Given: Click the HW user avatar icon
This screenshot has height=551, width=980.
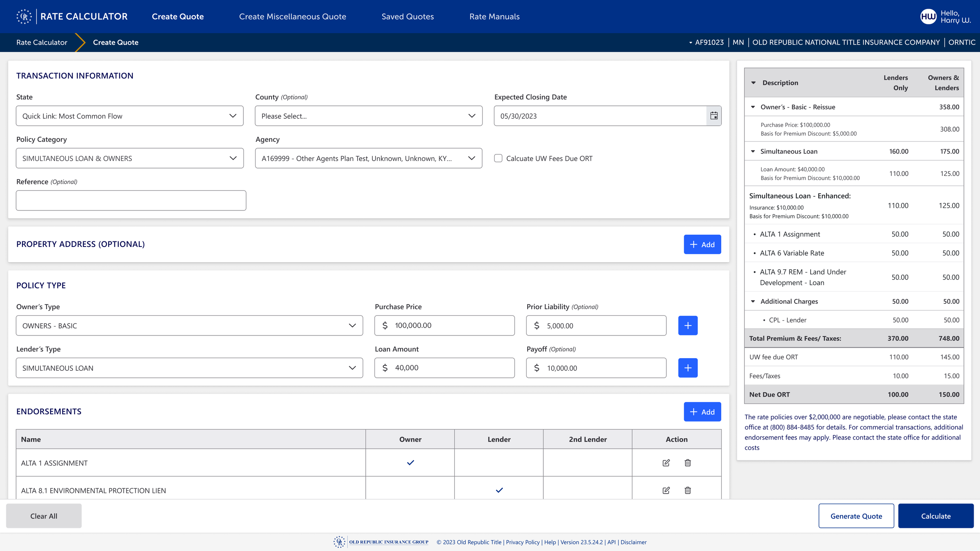Looking at the screenshot, I should tap(928, 16).
